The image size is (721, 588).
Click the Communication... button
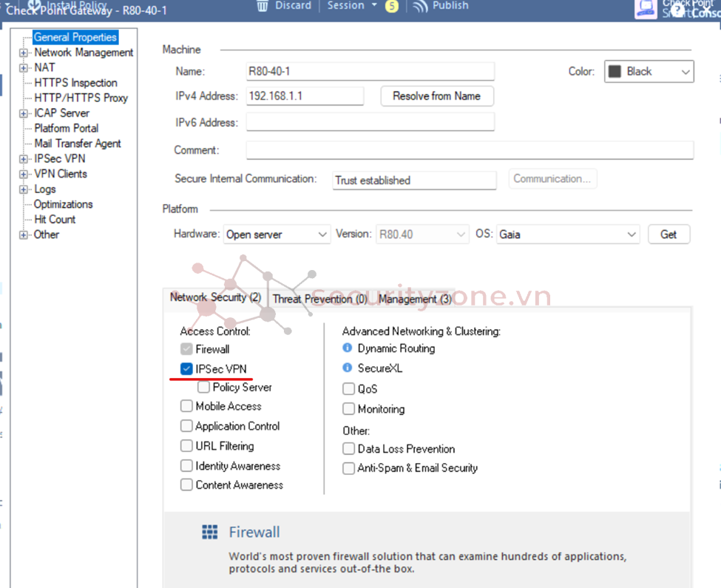(552, 178)
